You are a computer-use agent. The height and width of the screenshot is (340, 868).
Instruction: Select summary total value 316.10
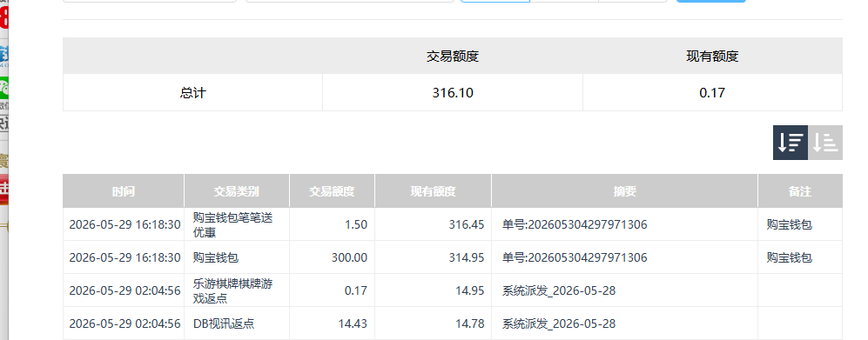452,93
